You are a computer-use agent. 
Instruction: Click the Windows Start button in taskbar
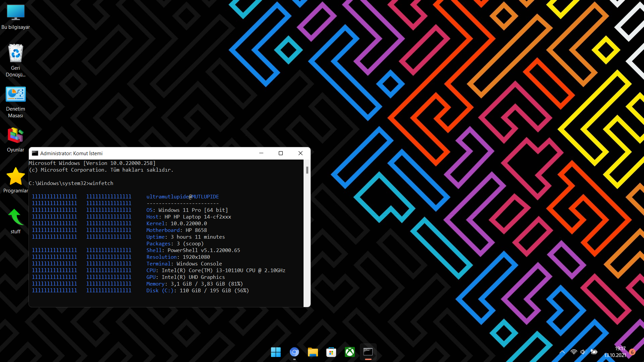[x=276, y=352]
